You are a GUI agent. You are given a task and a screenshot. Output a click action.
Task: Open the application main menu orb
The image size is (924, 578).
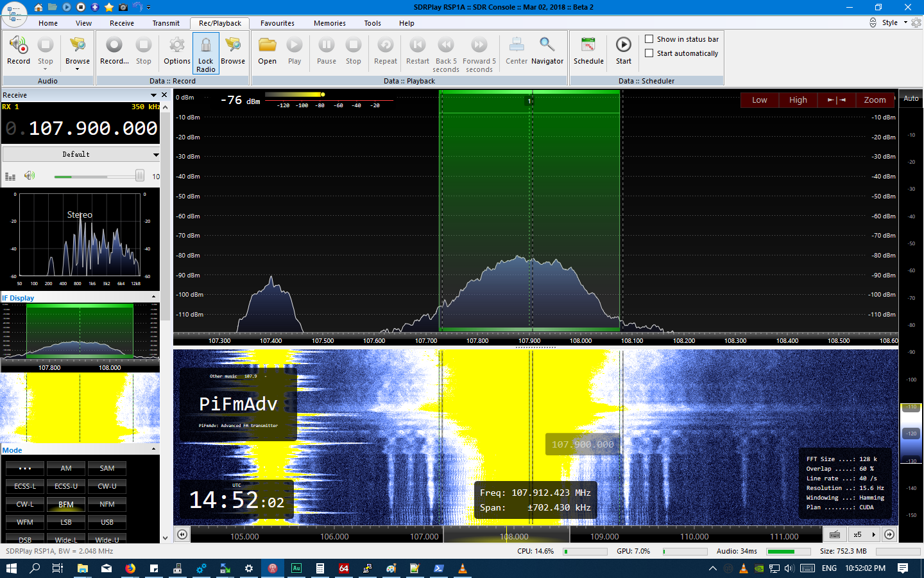(x=14, y=13)
